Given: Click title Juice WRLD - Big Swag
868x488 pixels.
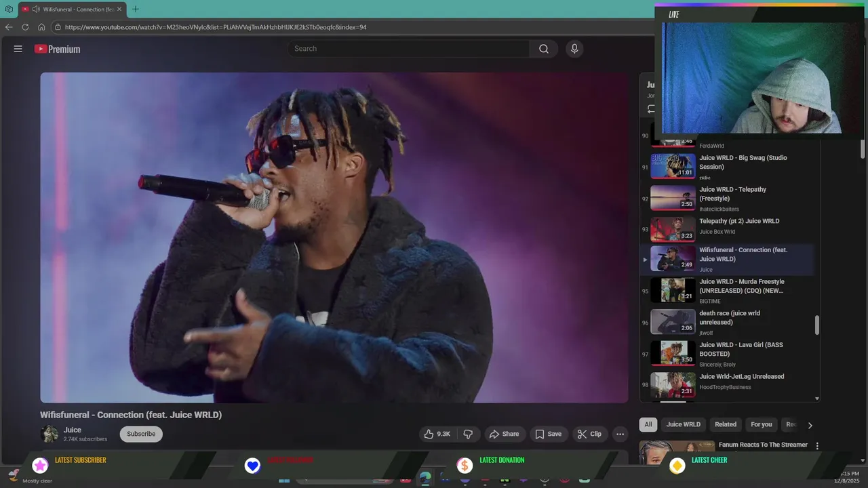Looking at the screenshot, I should 743,162.
